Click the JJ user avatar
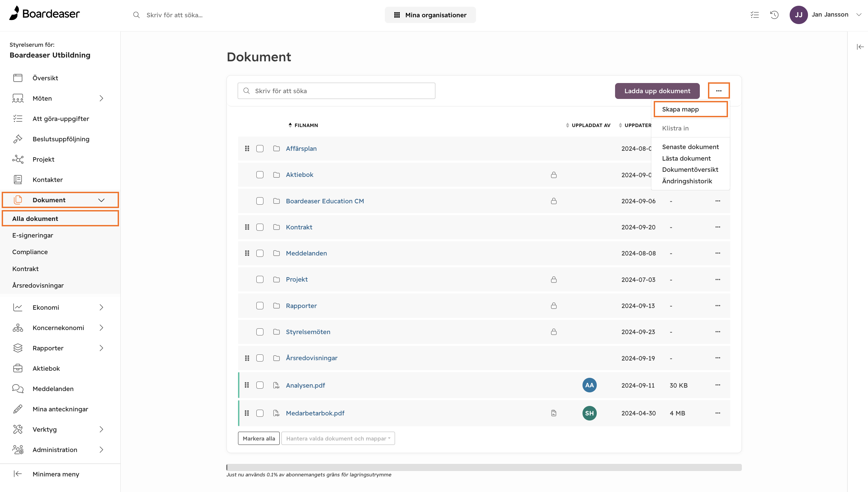Viewport: 868px width, 492px height. (x=798, y=15)
